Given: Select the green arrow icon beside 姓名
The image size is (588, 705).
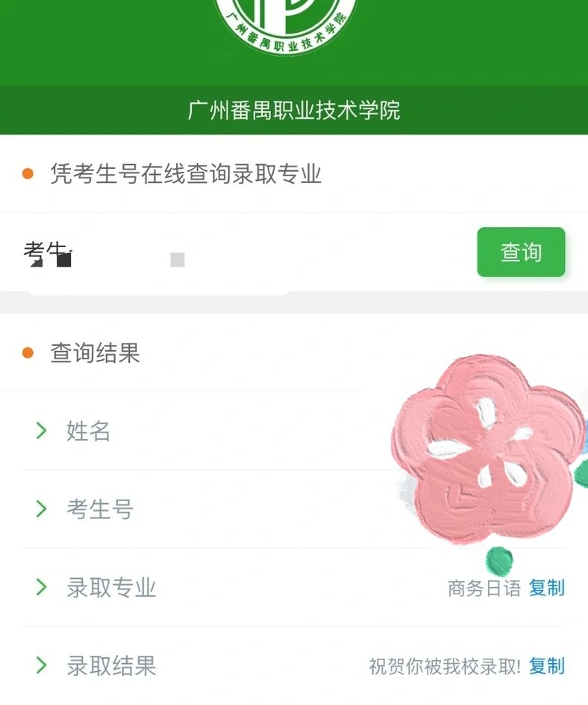Looking at the screenshot, I should point(40,432).
